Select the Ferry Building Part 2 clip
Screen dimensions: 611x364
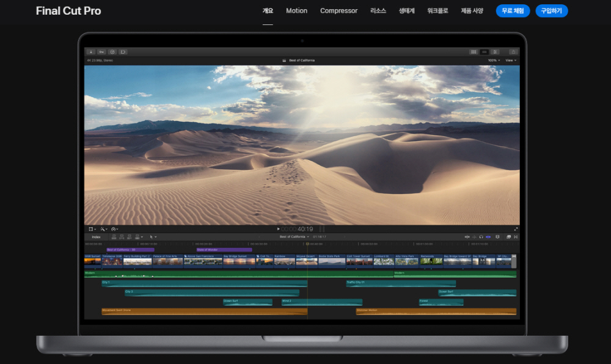tap(137, 261)
